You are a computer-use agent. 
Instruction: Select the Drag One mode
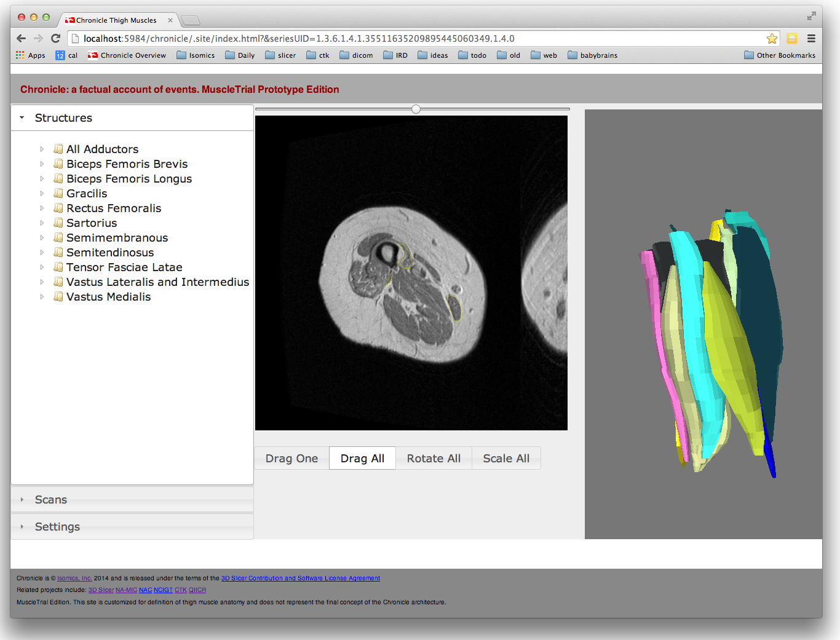[x=291, y=459]
